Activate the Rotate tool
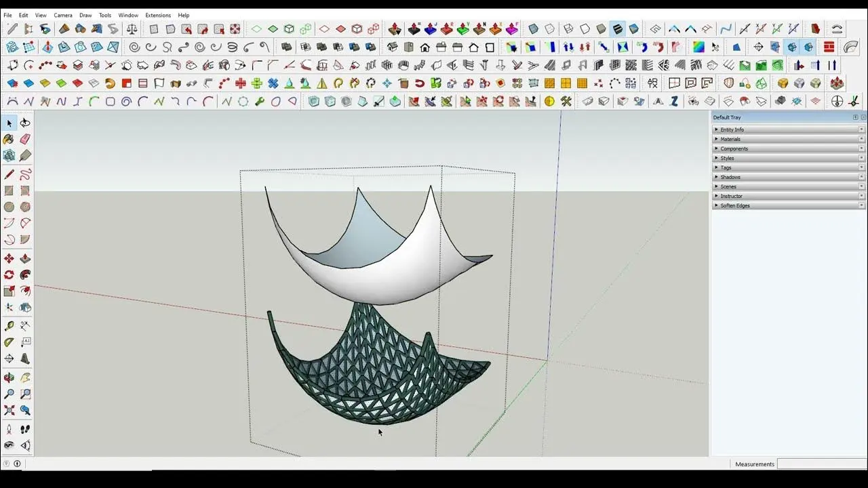Screen dimensions: 868x488 click(x=9, y=275)
